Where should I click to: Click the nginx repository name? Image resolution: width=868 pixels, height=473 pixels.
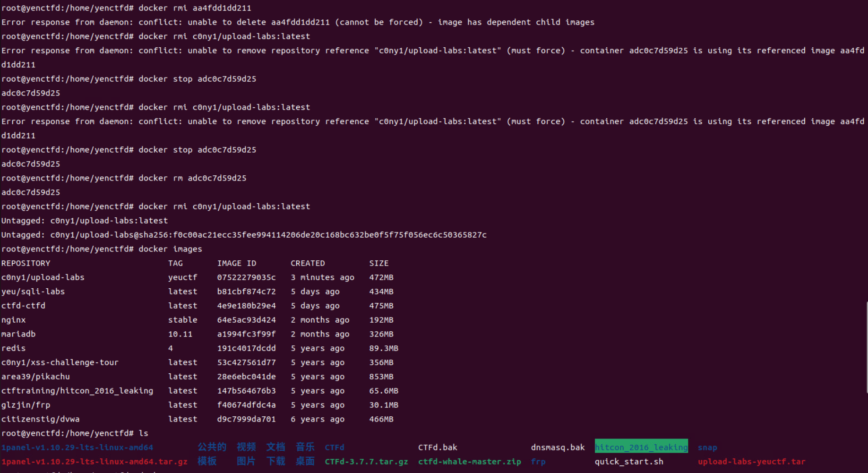(13, 320)
